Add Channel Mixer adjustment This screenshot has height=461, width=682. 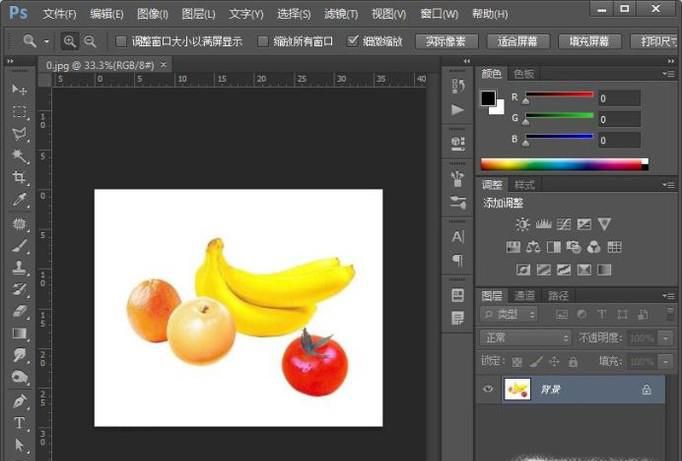click(x=594, y=247)
